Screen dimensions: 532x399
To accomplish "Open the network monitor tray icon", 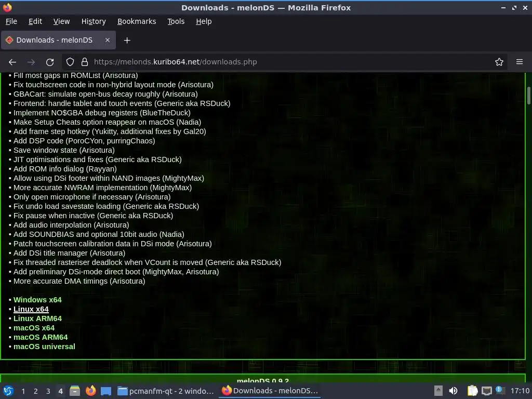I will [x=486, y=391].
